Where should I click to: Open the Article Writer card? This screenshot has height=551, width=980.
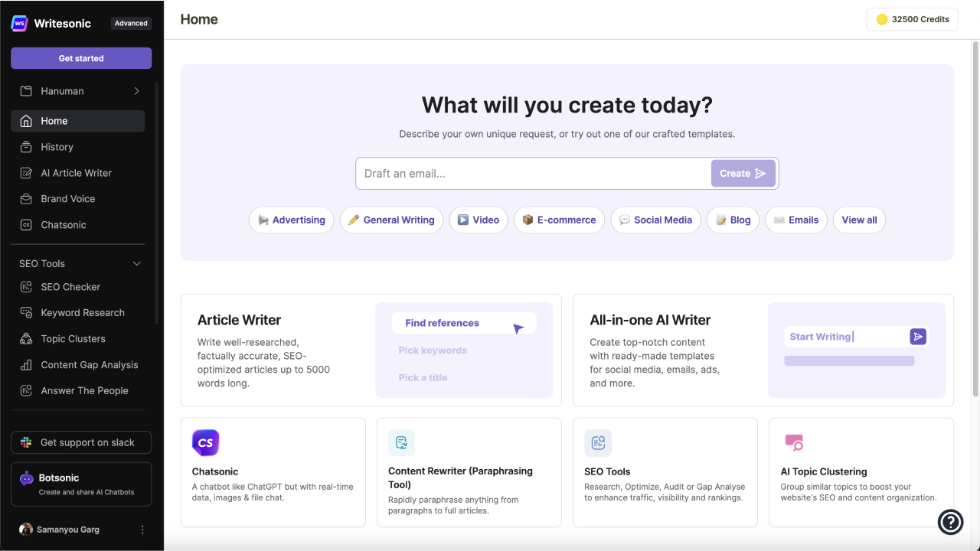tap(371, 350)
